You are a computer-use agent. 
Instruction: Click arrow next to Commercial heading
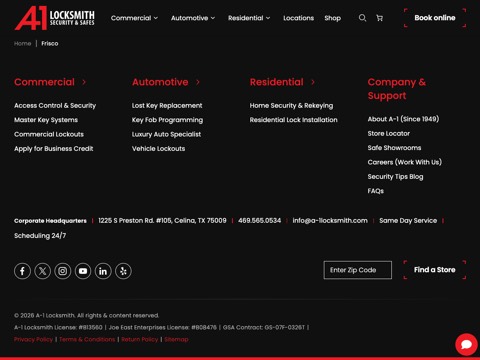[x=84, y=82]
